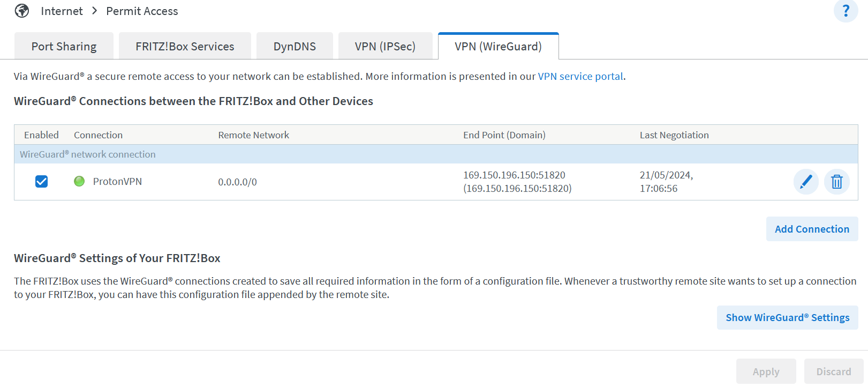Select the VPN (WireGuard) tab

498,47
